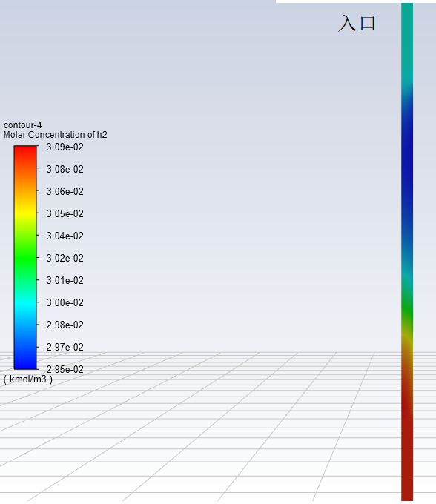Click the 3.00e-02 legend value
Image resolution: width=436 pixels, height=504 pixels.
(65, 302)
